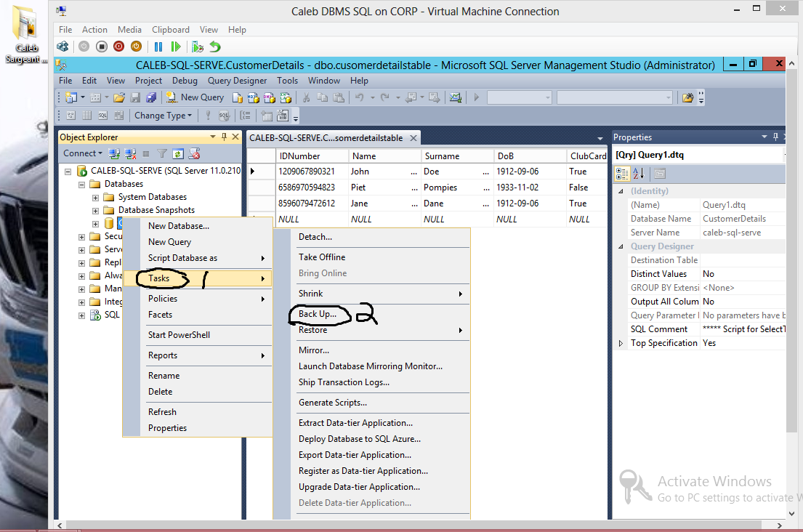This screenshot has width=803, height=532.
Task: Toggle auto-hide pin on Properties panel
Action: point(775,137)
